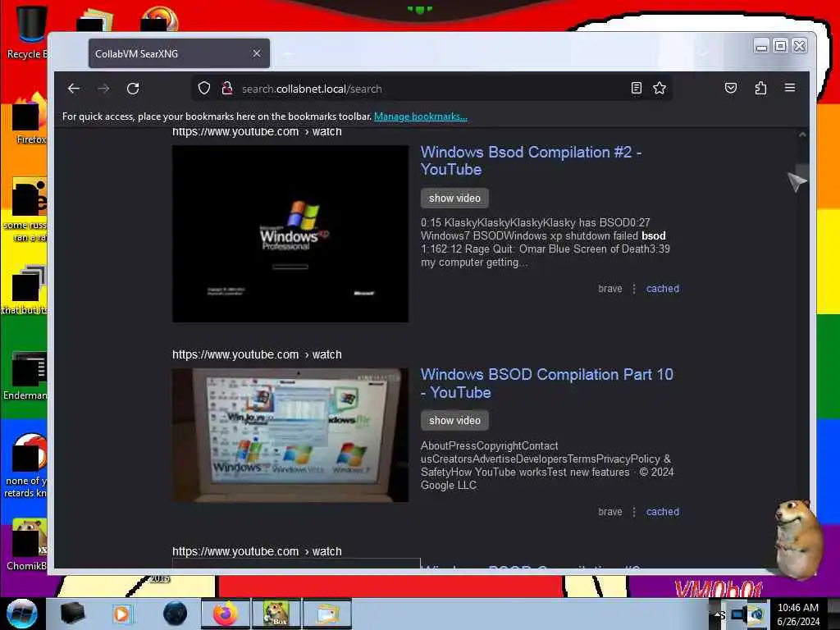Click the youtube.com URL above the Part 10 result
The height and width of the screenshot is (630, 840).
pos(257,354)
